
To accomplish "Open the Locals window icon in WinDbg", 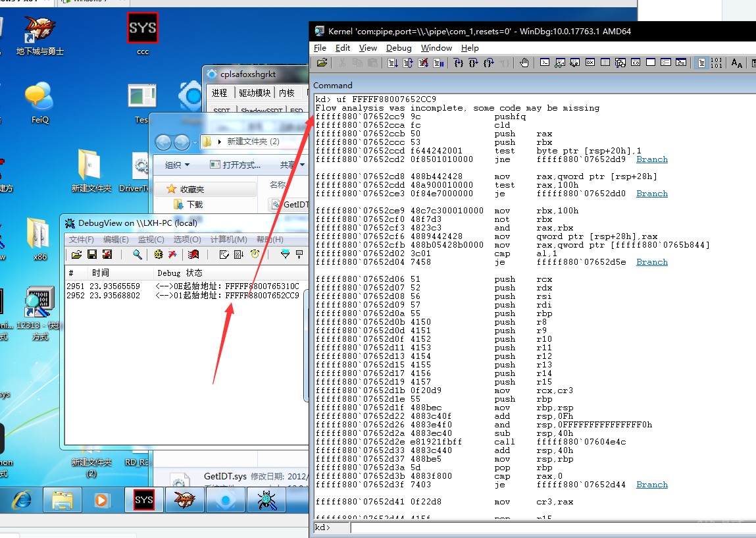I will 574,63.
